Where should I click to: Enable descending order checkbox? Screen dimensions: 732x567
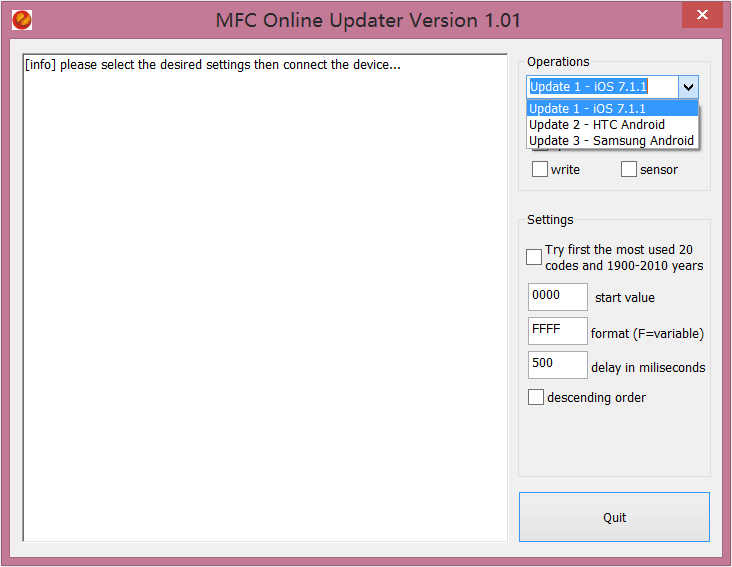point(536,398)
